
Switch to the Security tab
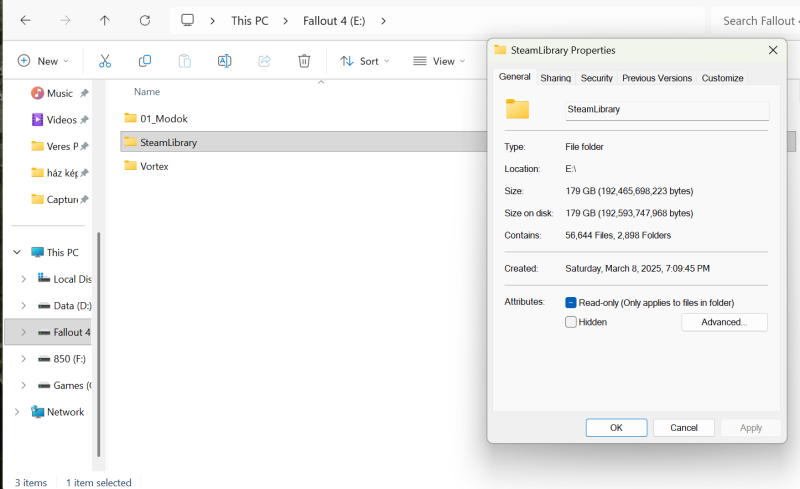(596, 78)
